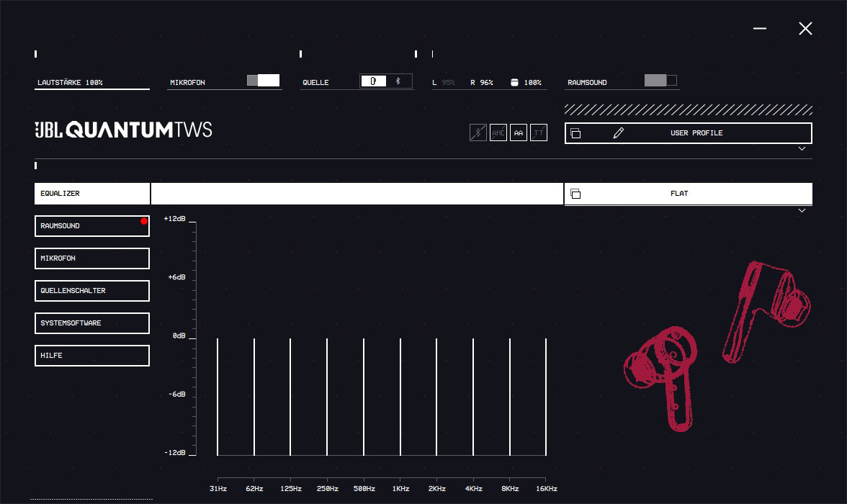Open the Raumsound tab in sidebar
Viewport: 847px width, 504px height.
pyautogui.click(x=92, y=226)
